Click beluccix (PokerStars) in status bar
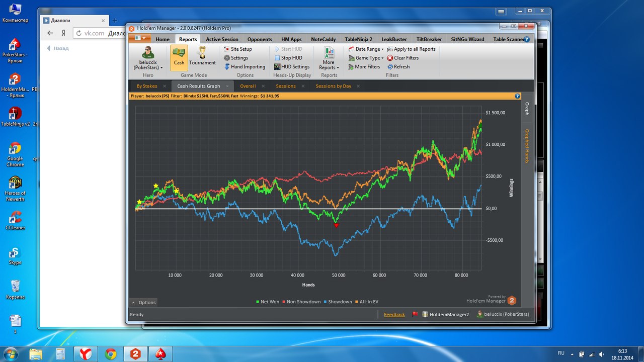Image resolution: width=644 pixels, height=362 pixels. [503, 314]
